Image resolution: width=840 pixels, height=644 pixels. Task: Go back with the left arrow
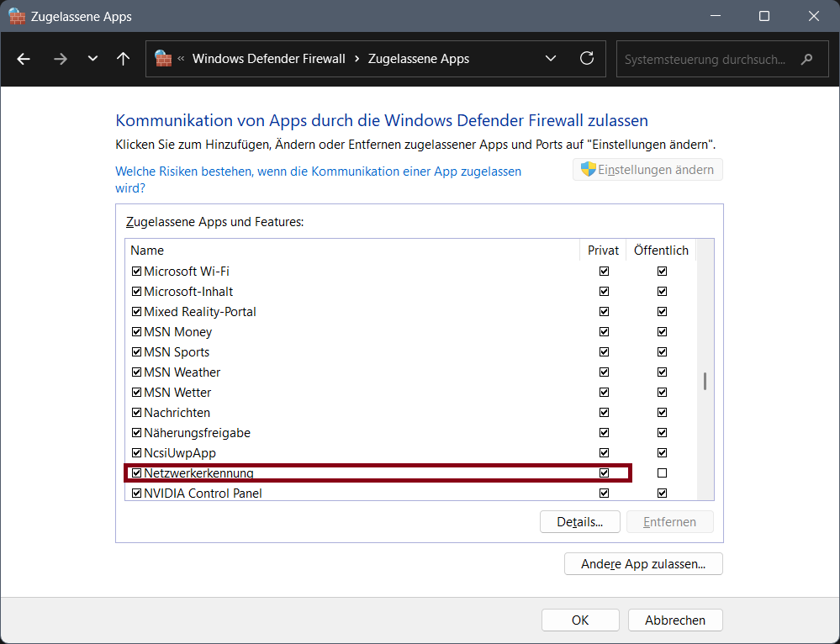(24, 59)
